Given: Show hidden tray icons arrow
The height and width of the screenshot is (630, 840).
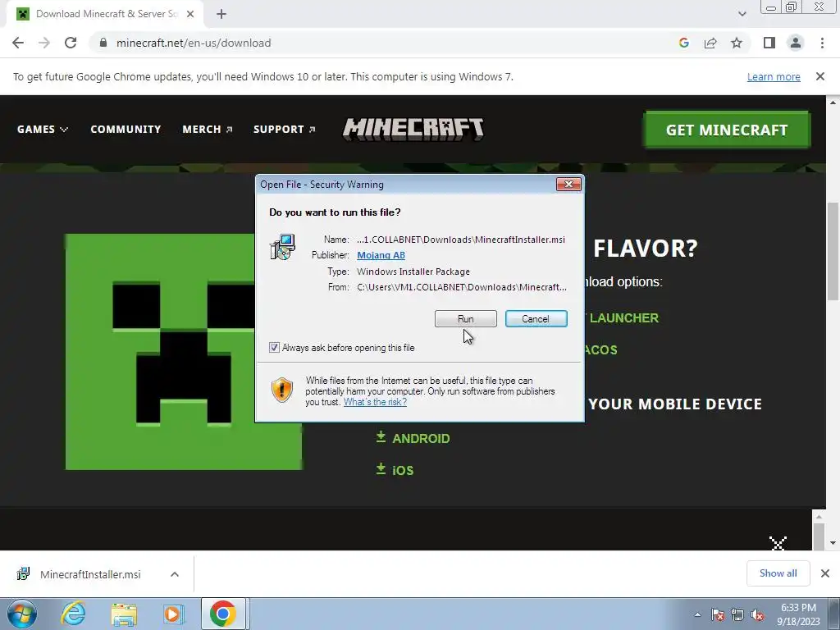Looking at the screenshot, I should coord(697,614).
